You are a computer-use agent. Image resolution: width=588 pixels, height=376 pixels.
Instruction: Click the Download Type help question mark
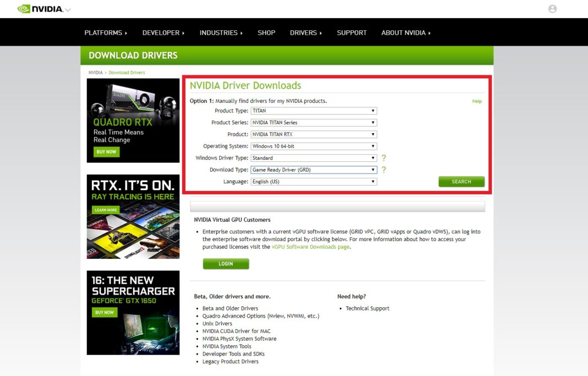click(384, 170)
